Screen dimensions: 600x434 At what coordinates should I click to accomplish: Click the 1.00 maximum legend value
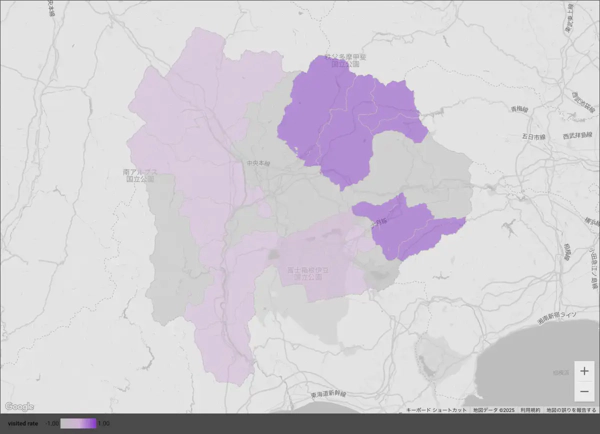coord(103,423)
